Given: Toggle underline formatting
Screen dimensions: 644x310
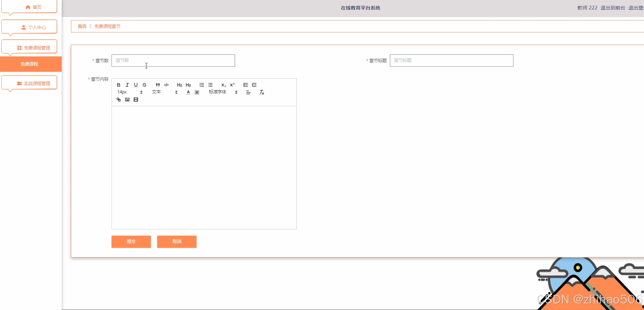Looking at the screenshot, I should pyautogui.click(x=136, y=85).
